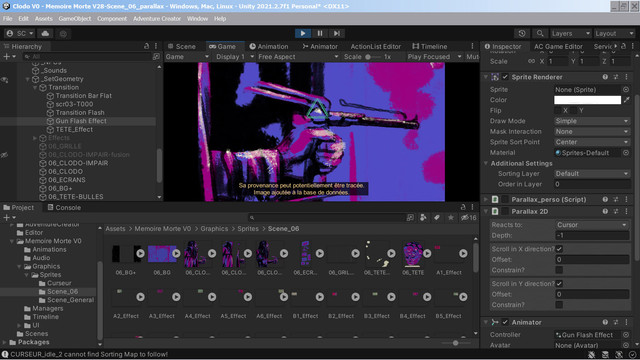Viewport: 640px width, 360px height.
Task: Lock the Hierarchy panel with the padlock icon
Action: coord(147,46)
